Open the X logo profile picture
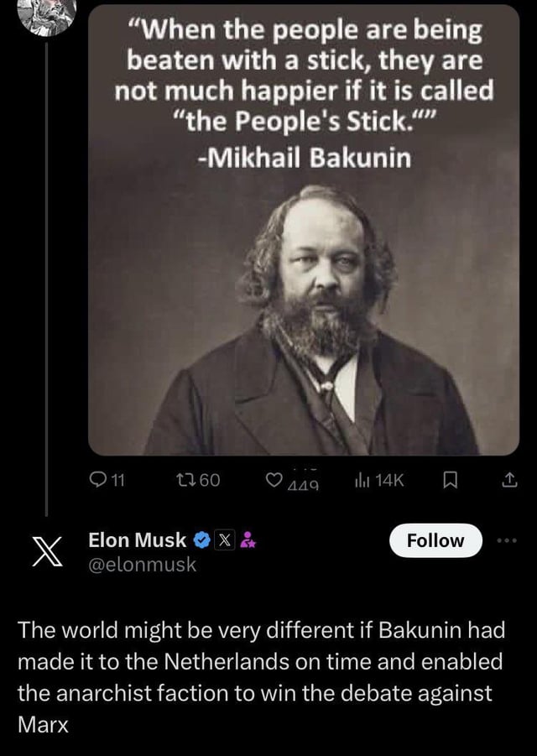This screenshot has width=537, height=756. (x=47, y=550)
